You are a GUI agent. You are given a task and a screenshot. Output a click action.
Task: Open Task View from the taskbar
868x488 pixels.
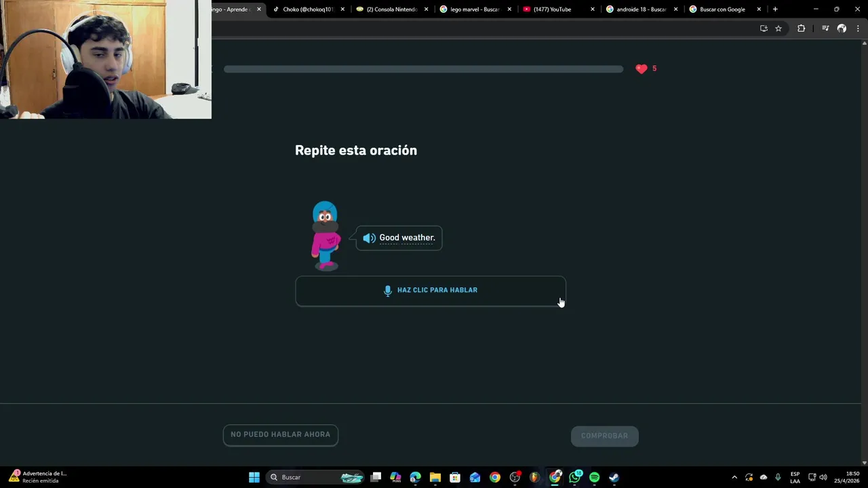376,477
